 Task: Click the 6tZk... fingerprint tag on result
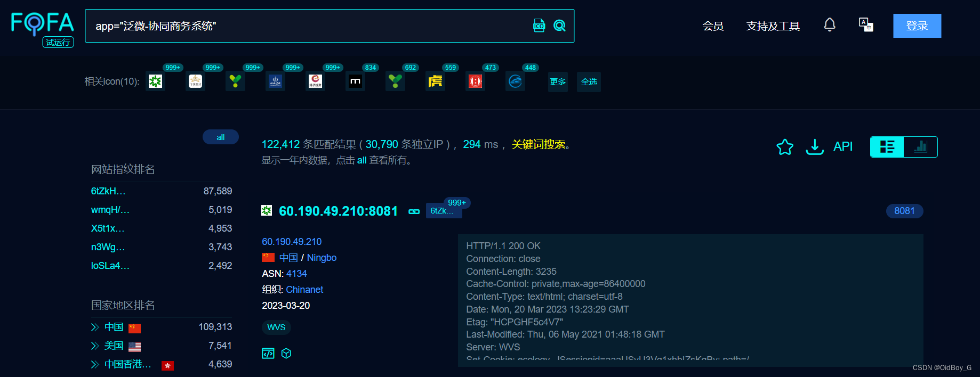click(x=444, y=211)
